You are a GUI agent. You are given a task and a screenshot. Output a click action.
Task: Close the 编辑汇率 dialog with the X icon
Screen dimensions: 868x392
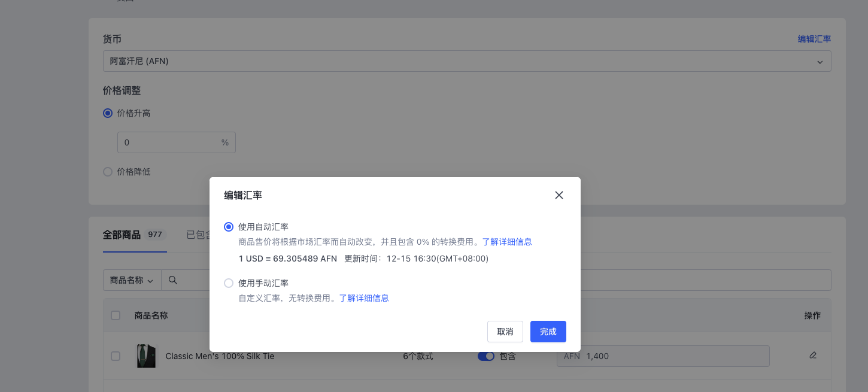(559, 195)
